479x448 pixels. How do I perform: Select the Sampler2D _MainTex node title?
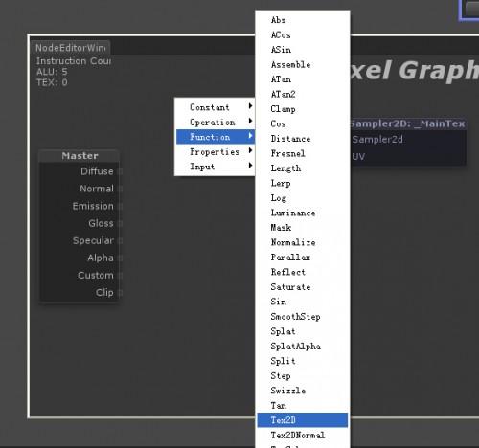(408, 123)
